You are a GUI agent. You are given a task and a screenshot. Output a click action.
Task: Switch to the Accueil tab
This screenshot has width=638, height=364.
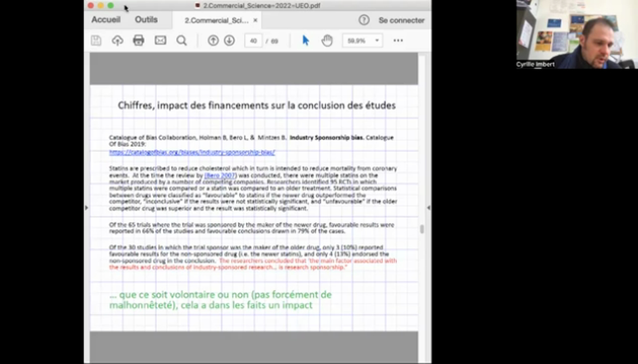coord(106,19)
